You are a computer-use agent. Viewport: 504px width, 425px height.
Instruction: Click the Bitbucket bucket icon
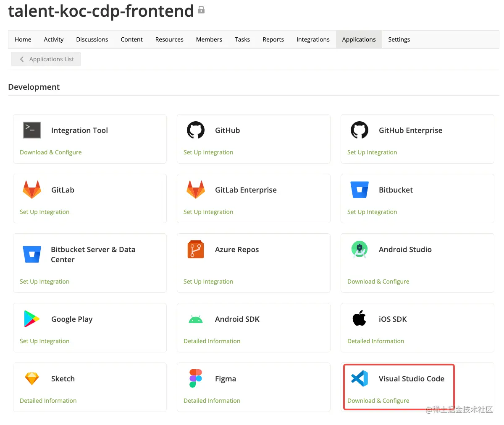[x=360, y=190]
